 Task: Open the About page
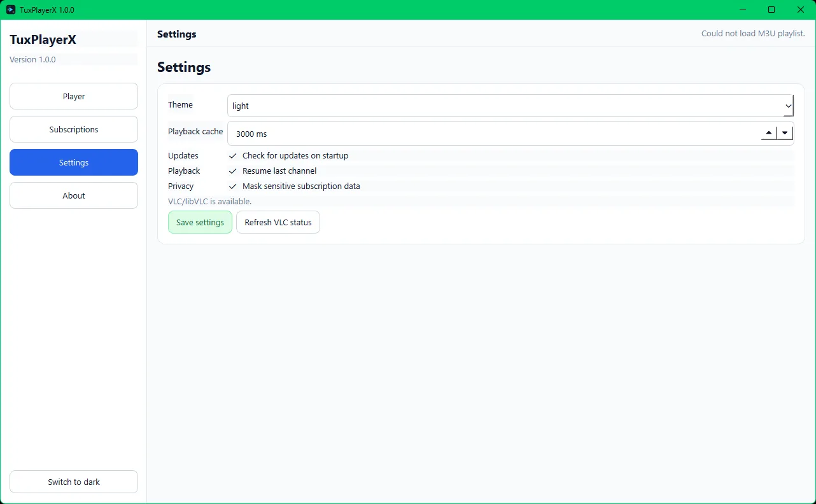point(74,195)
